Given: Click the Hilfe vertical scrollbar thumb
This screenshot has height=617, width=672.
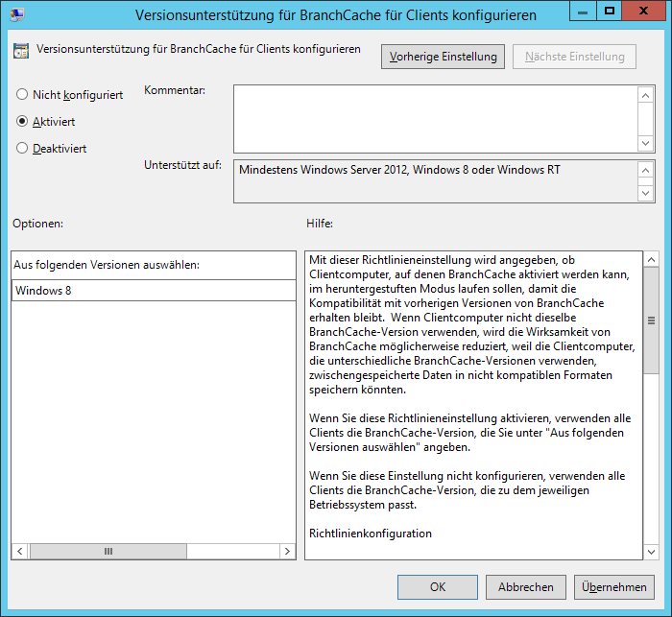Looking at the screenshot, I should tap(652, 320).
